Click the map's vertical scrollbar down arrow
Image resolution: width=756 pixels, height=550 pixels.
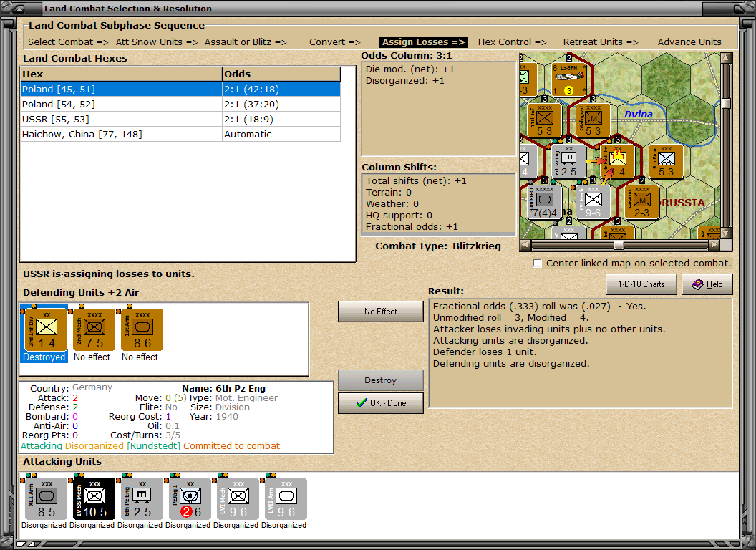726,233
